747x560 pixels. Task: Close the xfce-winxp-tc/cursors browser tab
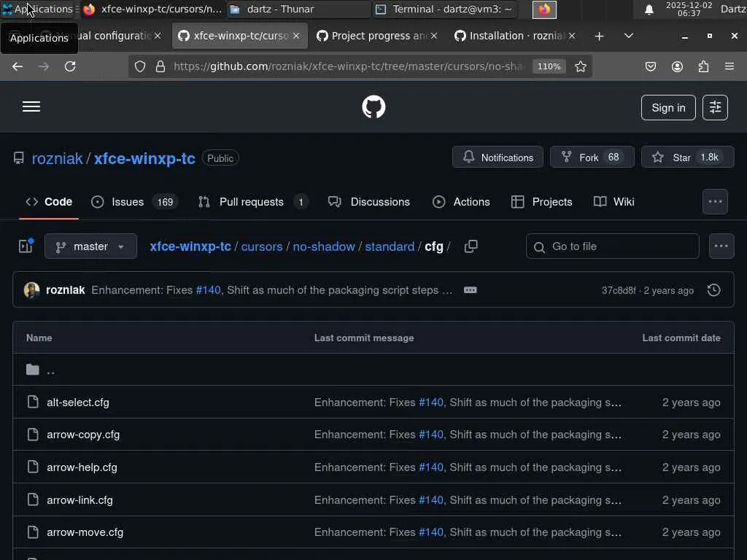point(296,36)
